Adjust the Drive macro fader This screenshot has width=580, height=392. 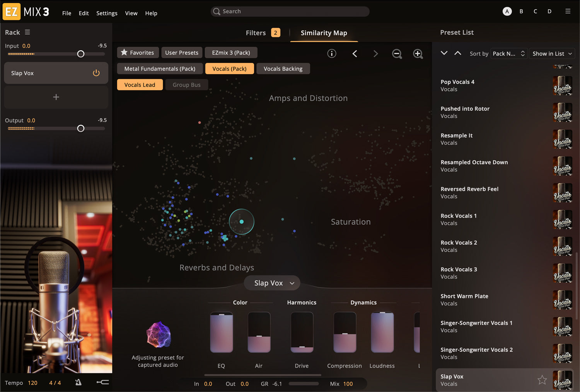click(x=302, y=333)
